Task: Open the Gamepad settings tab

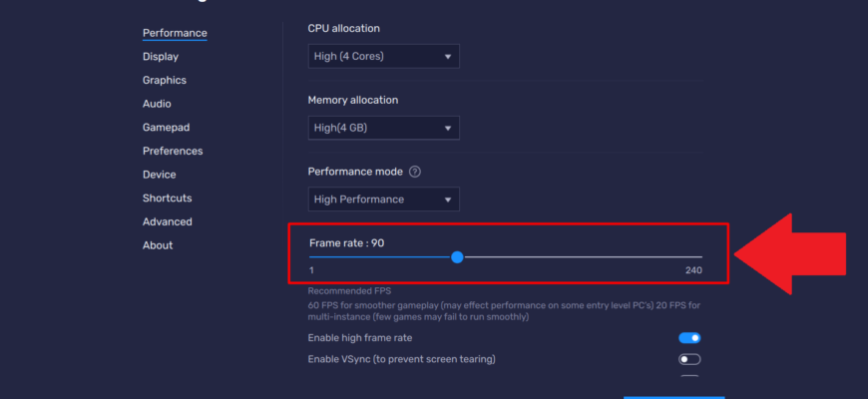Action: [166, 128]
